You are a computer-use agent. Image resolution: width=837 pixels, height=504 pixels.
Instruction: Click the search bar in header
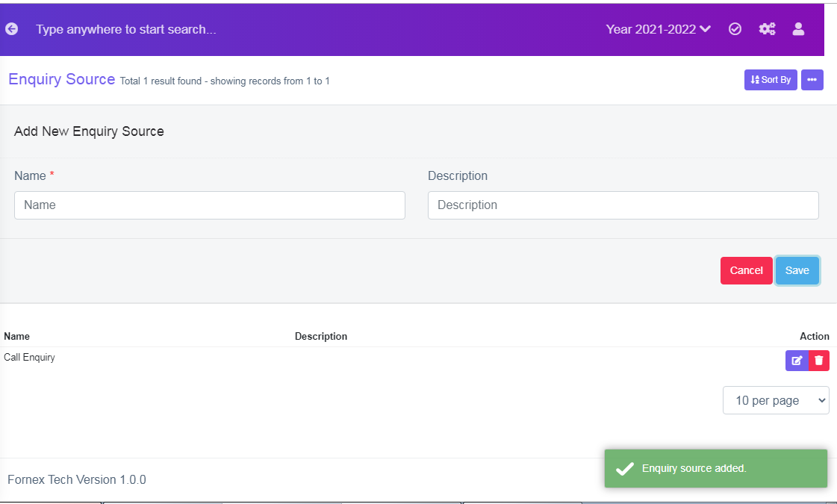coord(126,29)
